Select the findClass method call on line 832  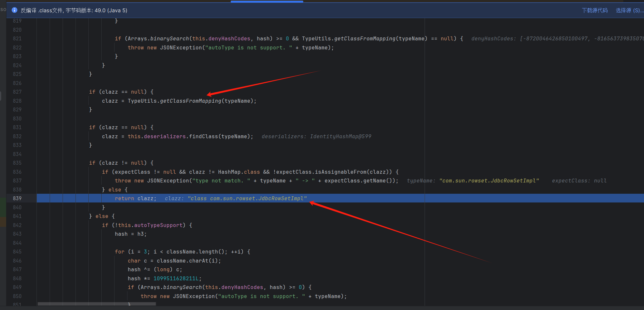click(203, 136)
